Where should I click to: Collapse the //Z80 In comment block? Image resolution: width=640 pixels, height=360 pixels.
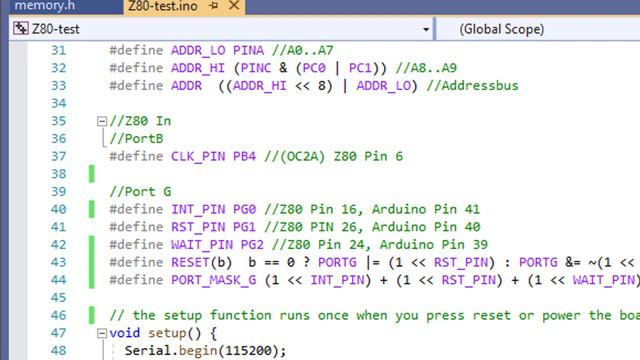pos(102,121)
